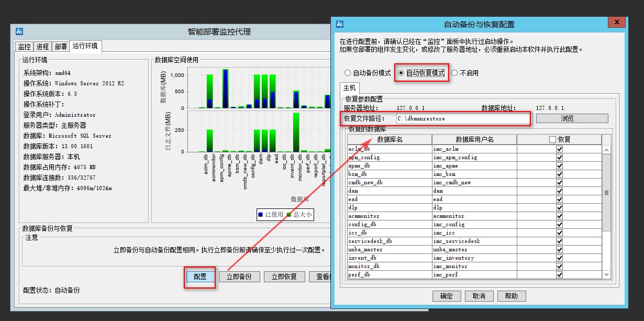This screenshot has height=321, width=644.
Task: Uncheck the restore box for aclm_db
Action: point(559,149)
